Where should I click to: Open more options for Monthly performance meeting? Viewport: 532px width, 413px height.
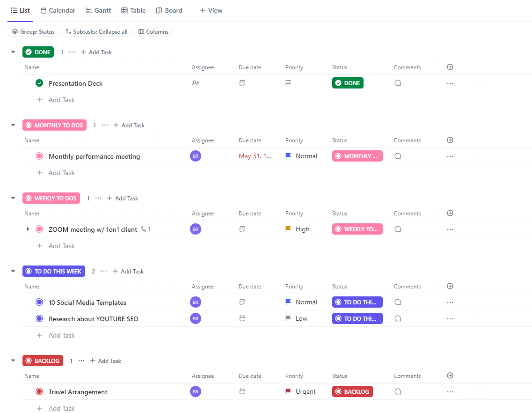pyautogui.click(x=450, y=156)
